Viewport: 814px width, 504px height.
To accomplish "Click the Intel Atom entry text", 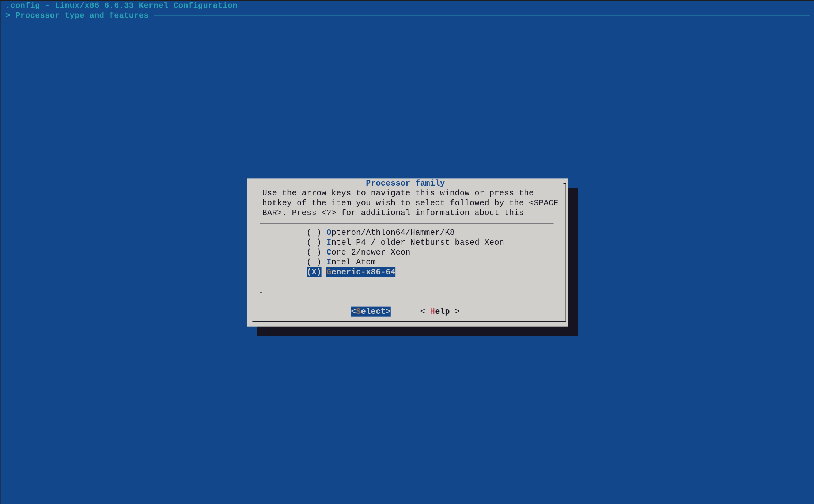I will (x=351, y=262).
